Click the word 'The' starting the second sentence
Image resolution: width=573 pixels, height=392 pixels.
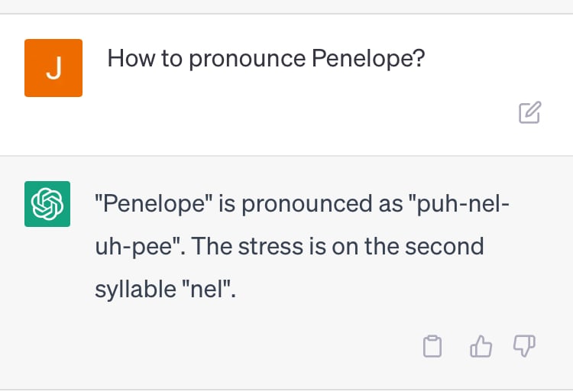212,246
